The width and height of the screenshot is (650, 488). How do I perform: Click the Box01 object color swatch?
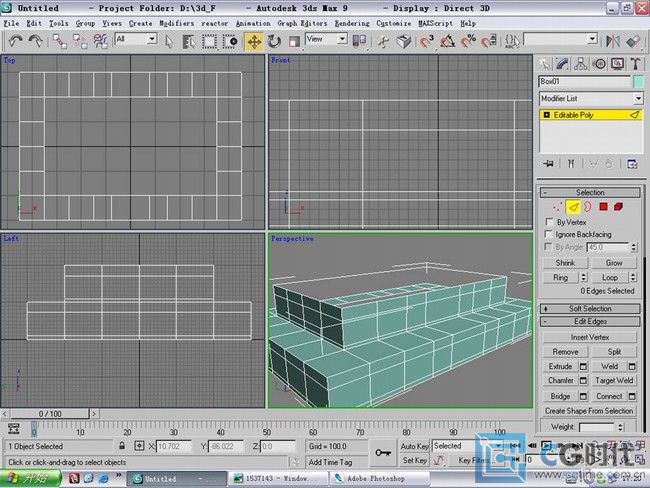coord(638,81)
